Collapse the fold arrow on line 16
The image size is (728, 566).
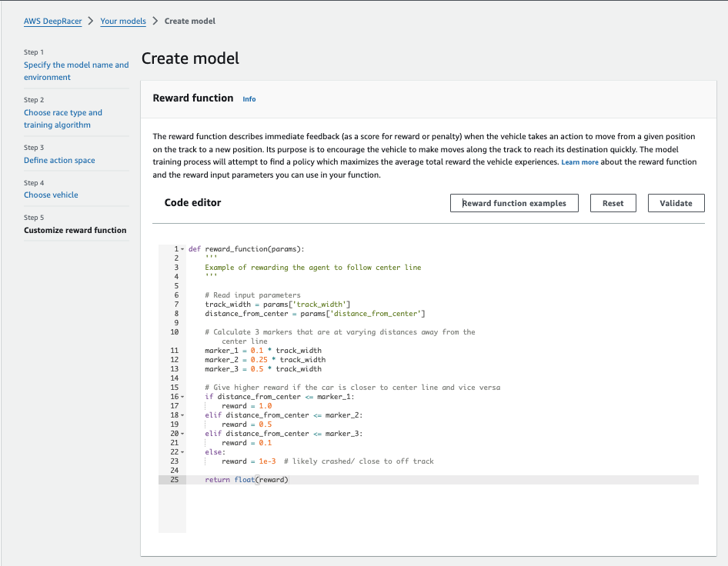coord(182,397)
